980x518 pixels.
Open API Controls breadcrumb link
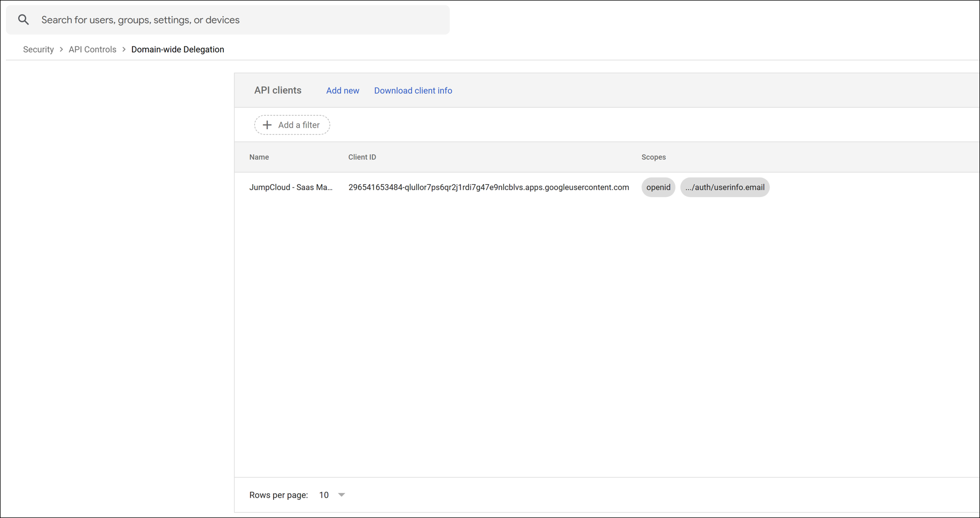coord(92,49)
